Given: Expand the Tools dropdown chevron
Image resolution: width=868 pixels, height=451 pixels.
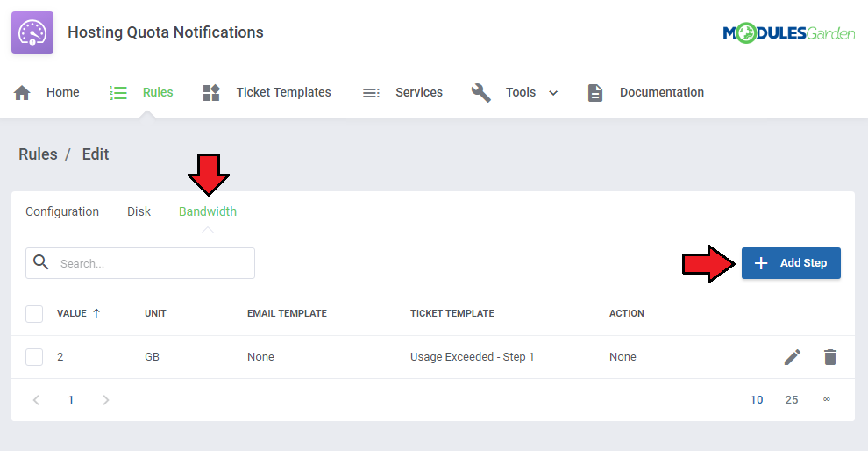Looking at the screenshot, I should pos(553,93).
